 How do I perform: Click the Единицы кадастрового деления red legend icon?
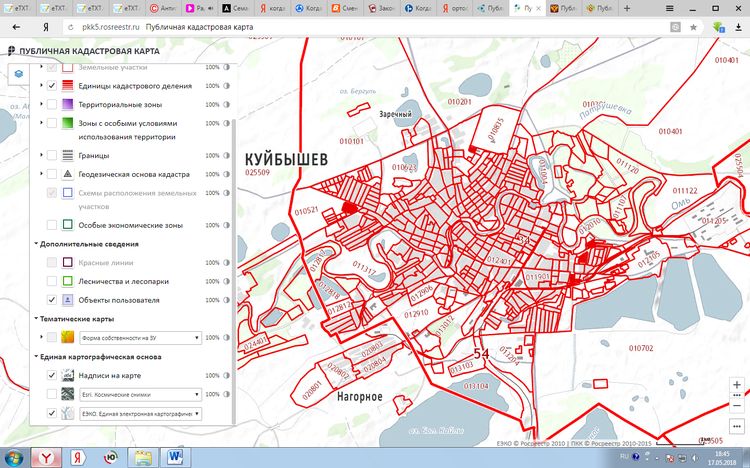click(67, 86)
